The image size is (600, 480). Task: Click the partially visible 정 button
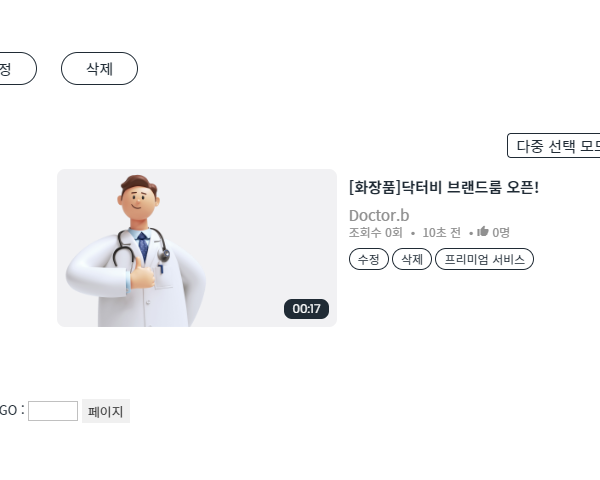[18, 69]
